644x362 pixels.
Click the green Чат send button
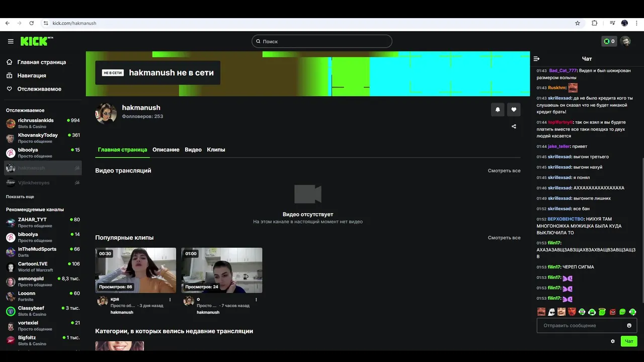coord(629,341)
